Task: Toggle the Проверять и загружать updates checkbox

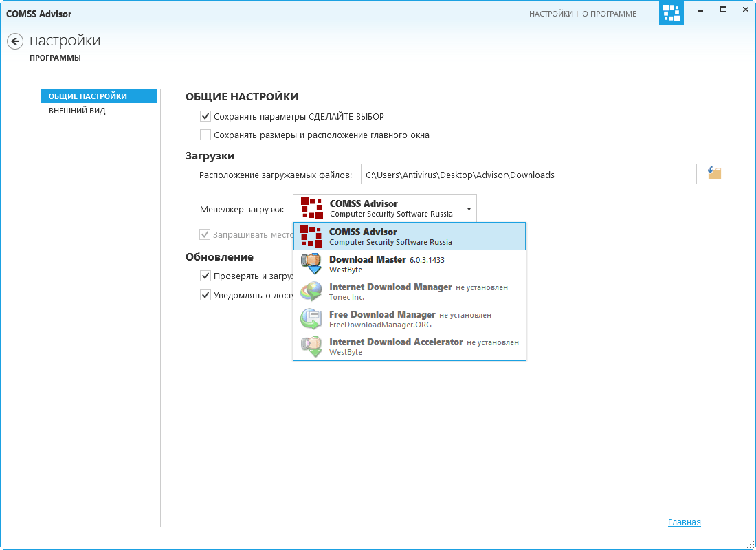Action: click(x=205, y=276)
